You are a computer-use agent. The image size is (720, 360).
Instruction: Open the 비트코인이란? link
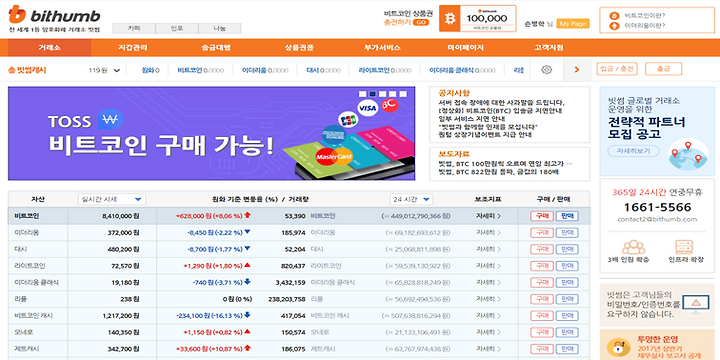645,16
